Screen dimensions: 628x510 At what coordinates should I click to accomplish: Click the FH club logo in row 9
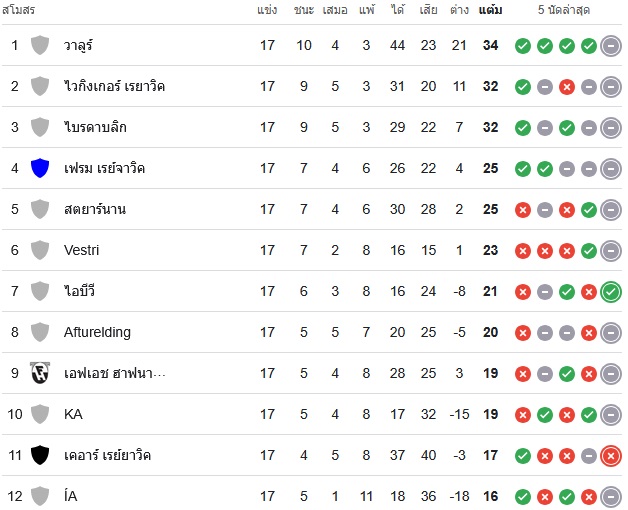[40, 373]
